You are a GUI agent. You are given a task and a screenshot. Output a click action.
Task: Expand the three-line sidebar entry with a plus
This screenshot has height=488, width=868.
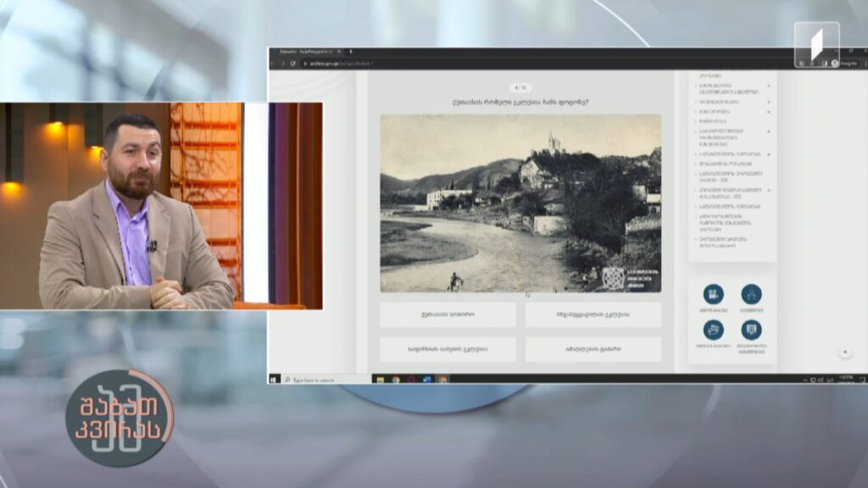(x=768, y=131)
